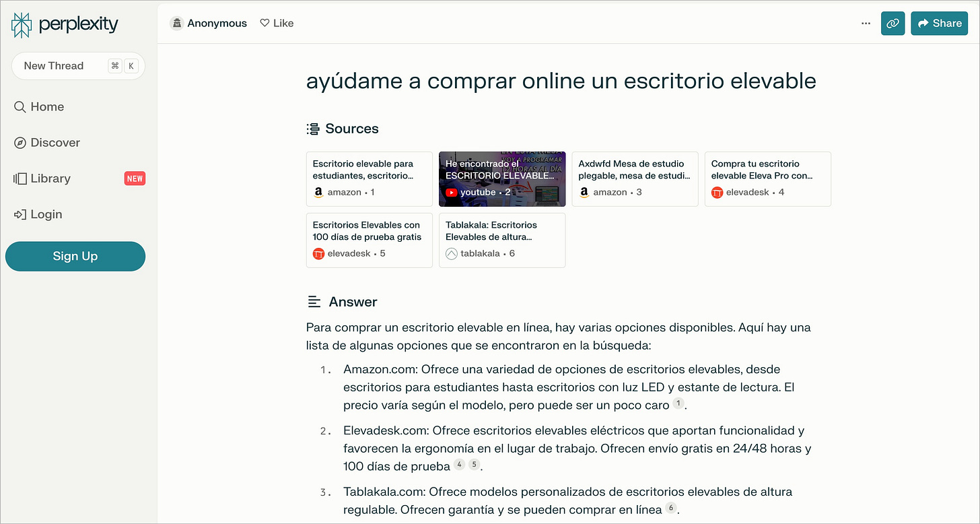Click citation 5 in the Elevadesk item
This screenshot has width=980, height=524.
(475, 465)
